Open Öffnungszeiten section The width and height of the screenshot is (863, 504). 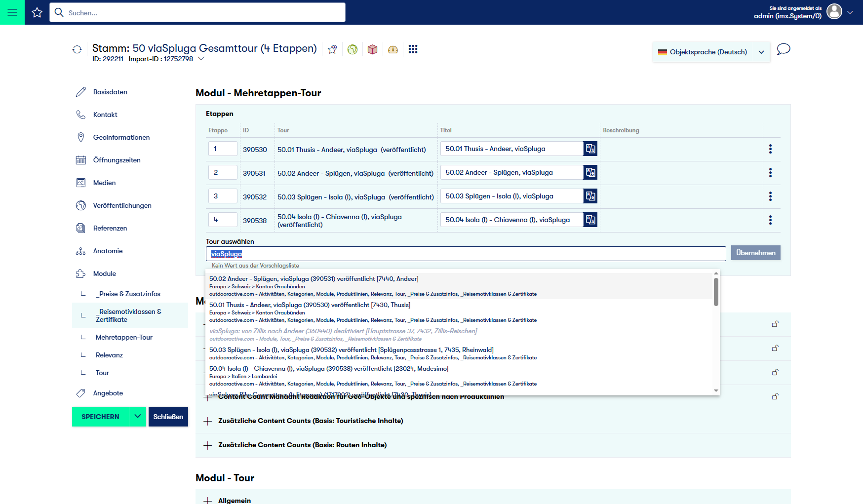[117, 160]
